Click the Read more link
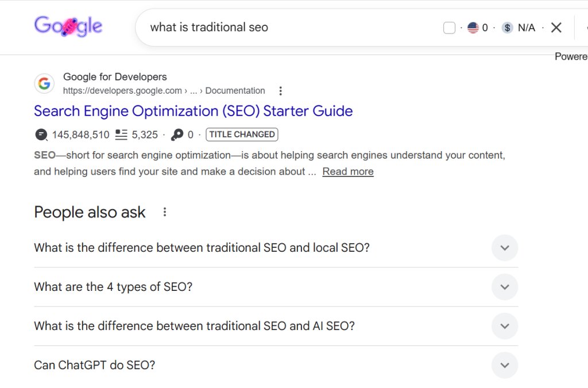Image resolution: width=588 pixels, height=388 pixels. [x=348, y=171]
